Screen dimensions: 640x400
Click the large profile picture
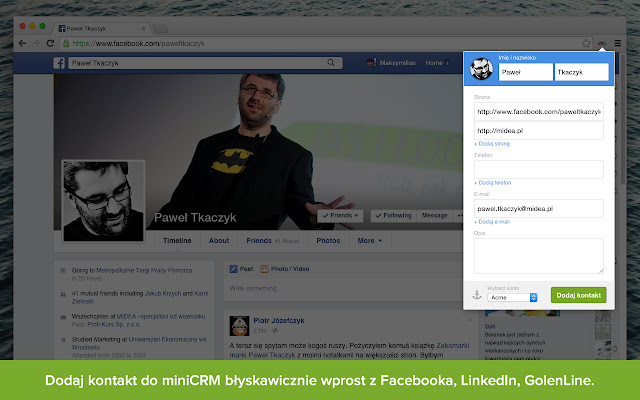[x=103, y=201]
